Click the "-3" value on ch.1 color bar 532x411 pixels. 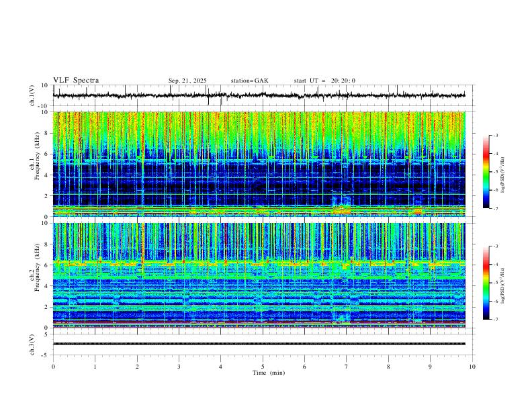point(495,135)
